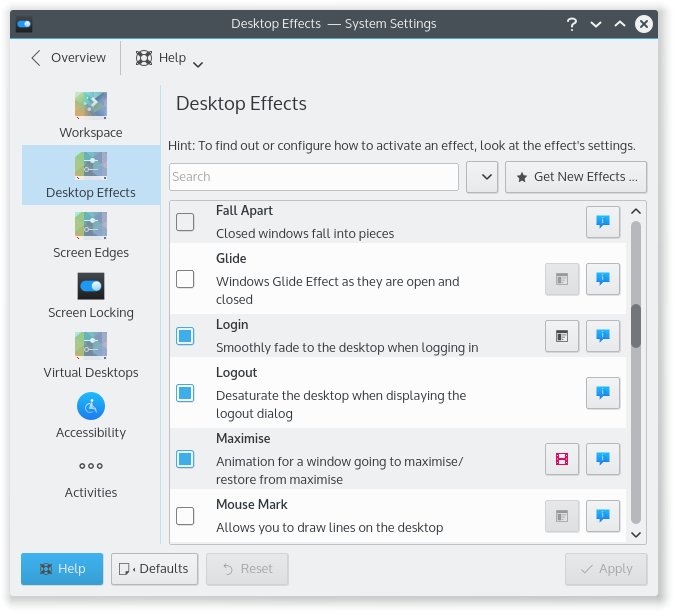The image size is (674, 612).
Task: Show info about the Glide effect
Action: tap(603, 279)
